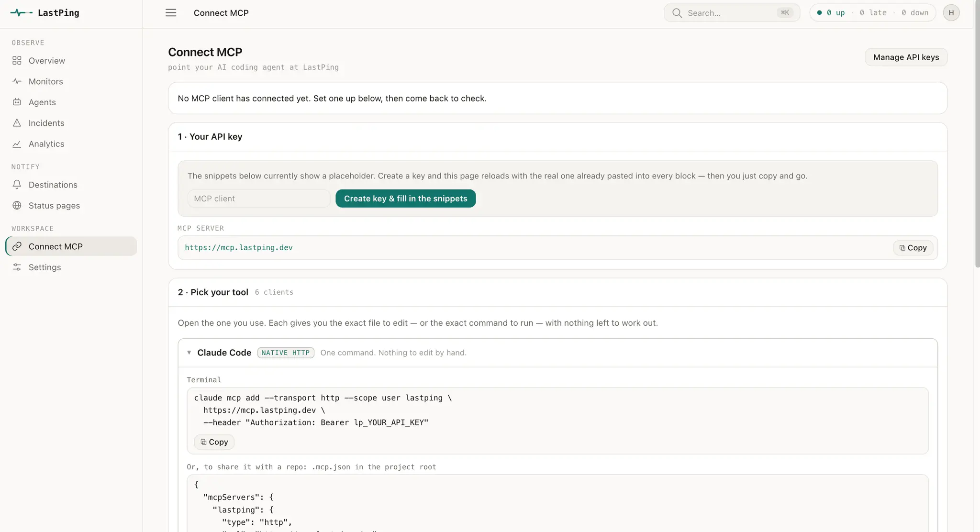Click the Analytics chart icon
The image size is (980, 532).
tap(17, 144)
